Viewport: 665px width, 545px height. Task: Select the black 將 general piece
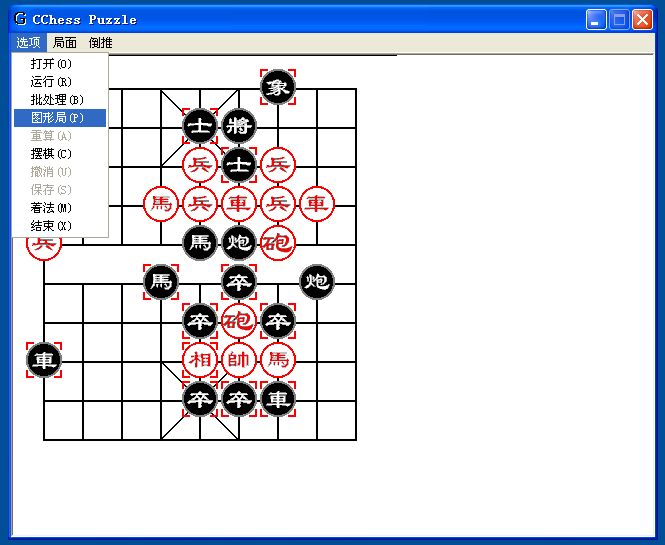point(239,126)
